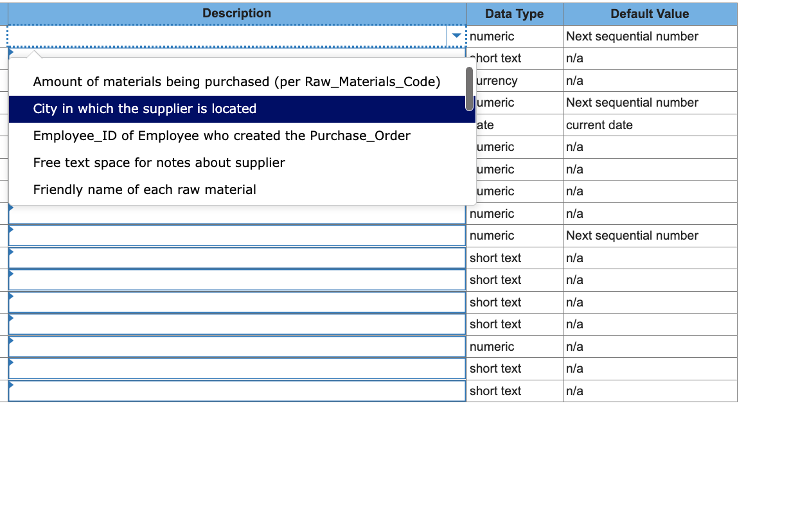Viewport: 807px width, 532px height.
Task: Select 'Employee_ID of Employee who created the Purchase_Order'
Action: coord(221,136)
